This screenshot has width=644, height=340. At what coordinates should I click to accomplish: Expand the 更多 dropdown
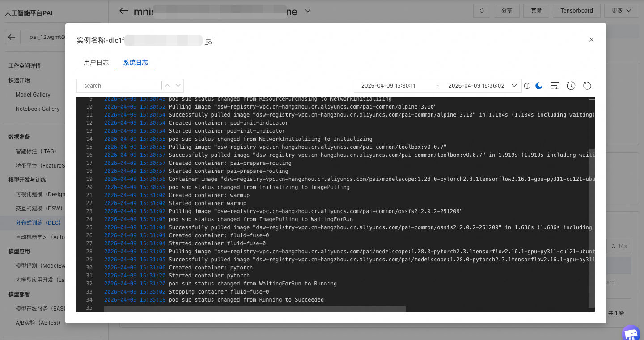point(621,11)
